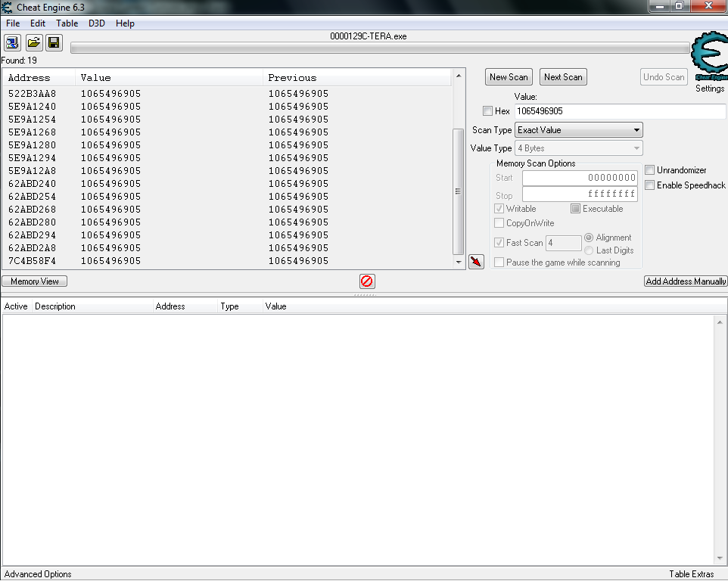
Task: Open Cheat Engine logo Settings
Action: pyautogui.click(x=710, y=62)
